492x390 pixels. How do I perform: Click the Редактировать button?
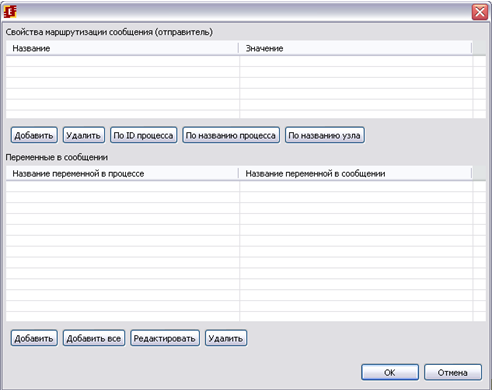point(165,338)
